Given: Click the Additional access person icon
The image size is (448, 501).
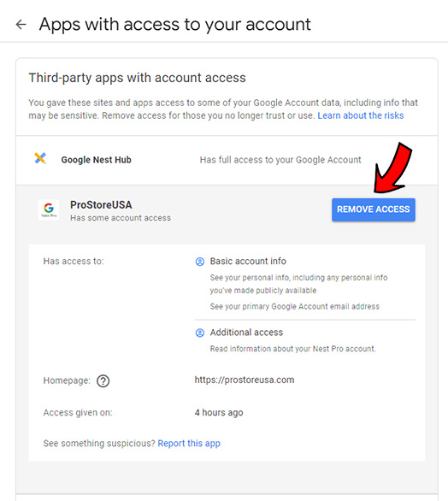Looking at the screenshot, I should [x=200, y=333].
